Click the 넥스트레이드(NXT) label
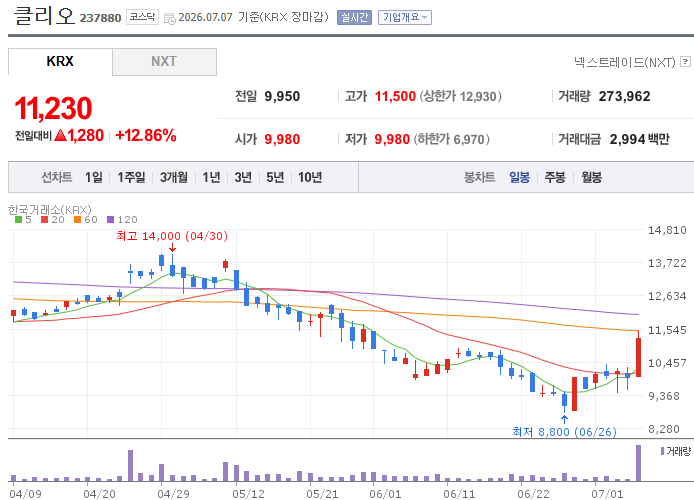The image size is (694, 500). pos(625,62)
